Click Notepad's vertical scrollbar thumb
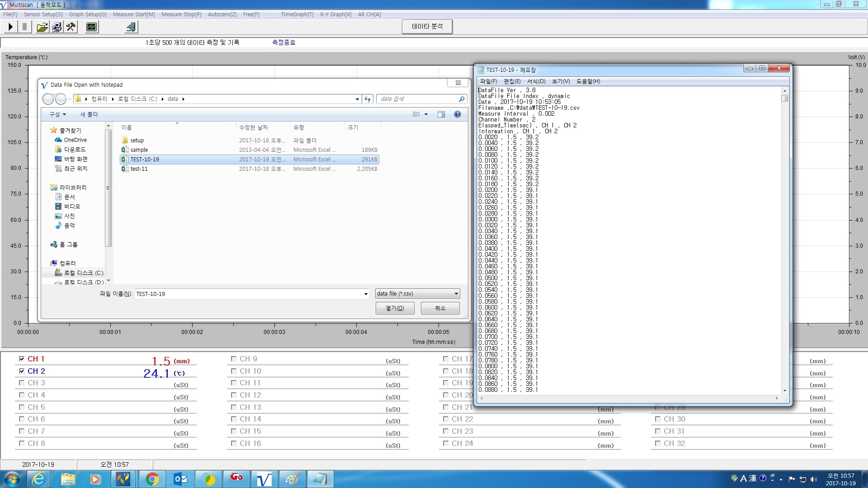Image resolution: width=868 pixels, height=488 pixels. tap(784, 98)
